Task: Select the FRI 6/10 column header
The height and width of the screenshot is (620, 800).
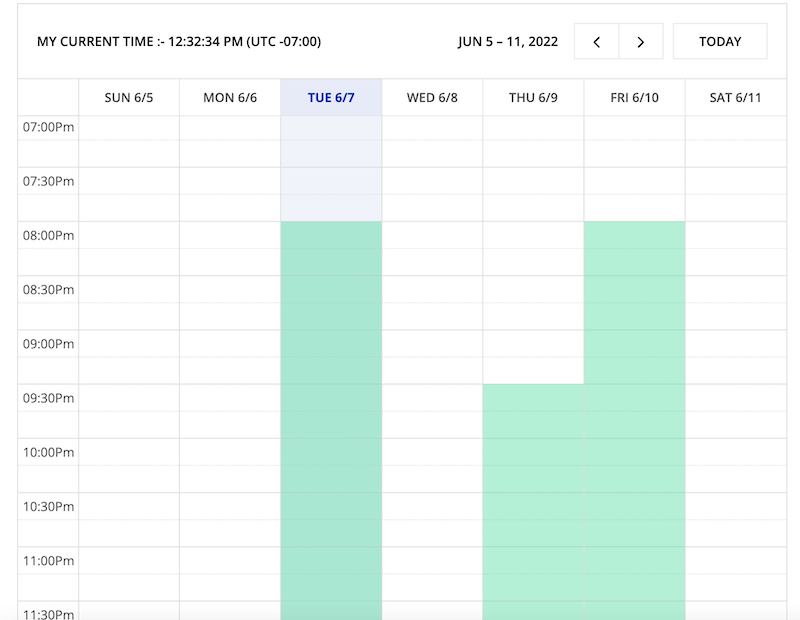Action: 635,97
